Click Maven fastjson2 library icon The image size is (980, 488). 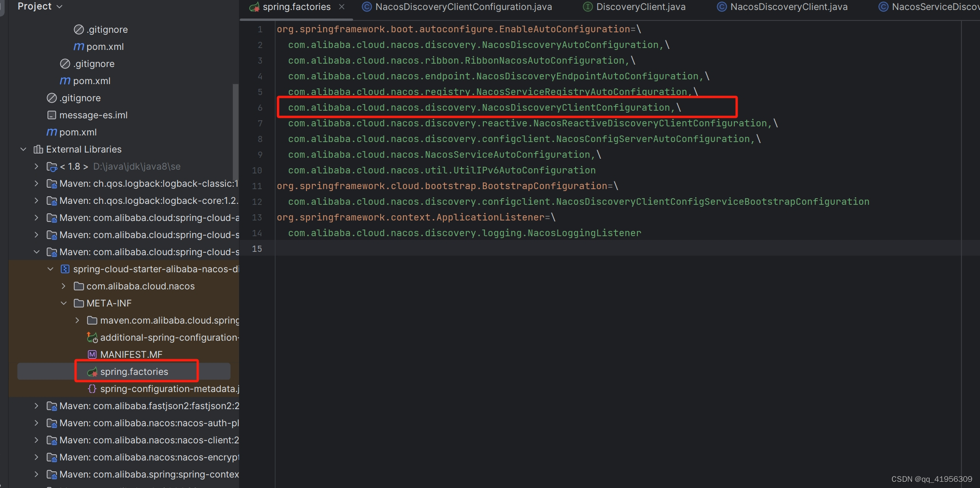coord(52,406)
